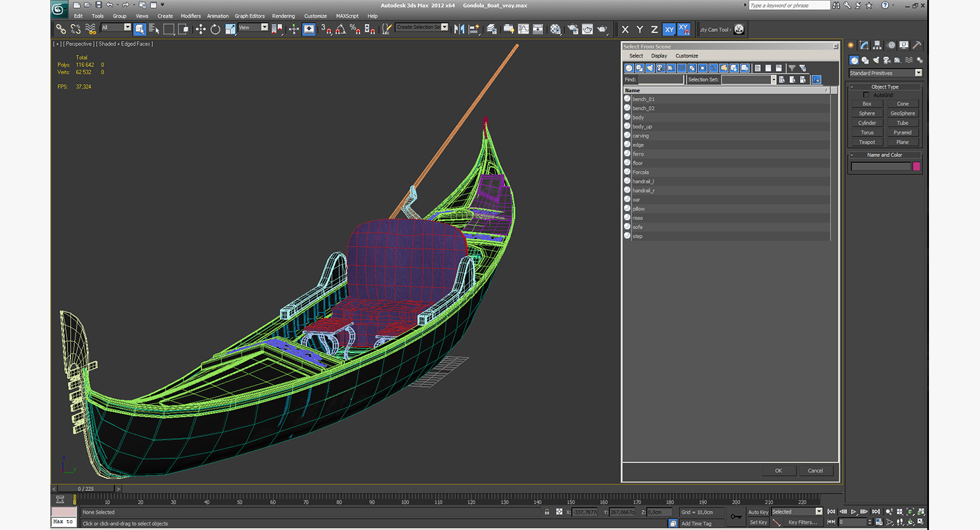Create a GeoSphere primitive

[903, 113]
